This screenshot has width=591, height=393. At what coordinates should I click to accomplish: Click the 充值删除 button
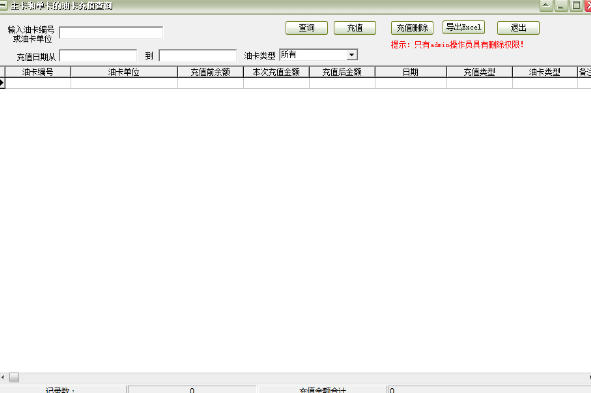point(412,28)
